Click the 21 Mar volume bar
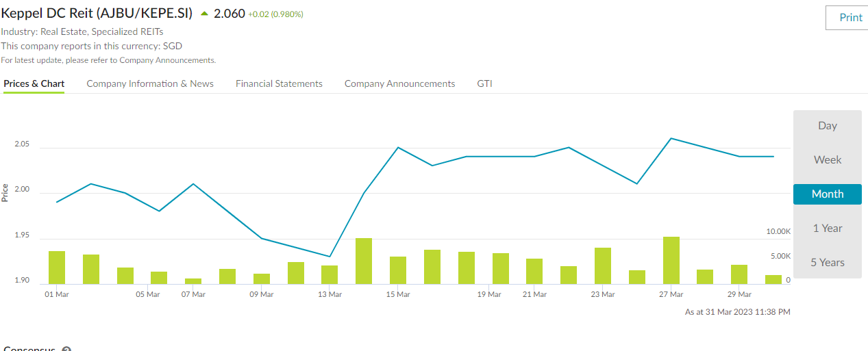Viewport: 868px width, 351px height. click(534, 272)
